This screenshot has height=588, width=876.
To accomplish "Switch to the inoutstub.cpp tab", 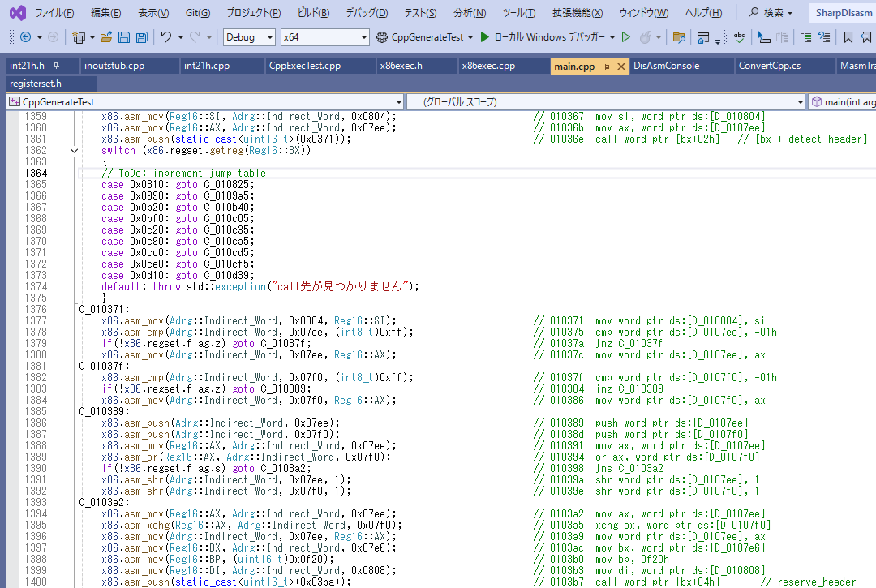I will pos(128,66).
